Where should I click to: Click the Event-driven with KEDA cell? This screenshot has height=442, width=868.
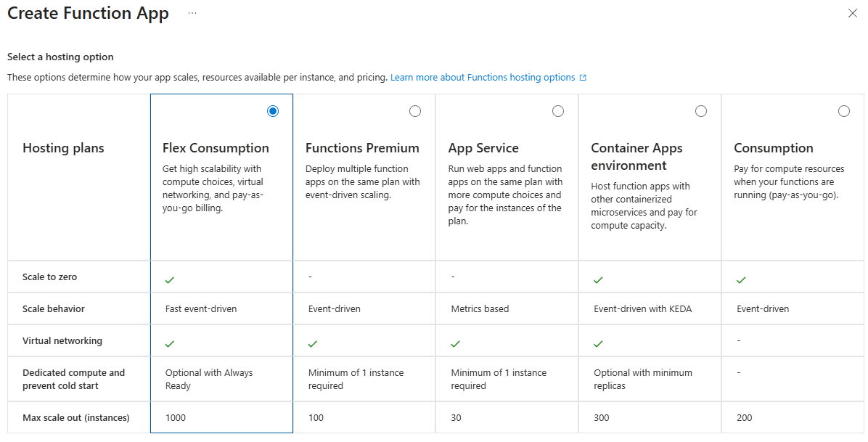tap(642, 308)
